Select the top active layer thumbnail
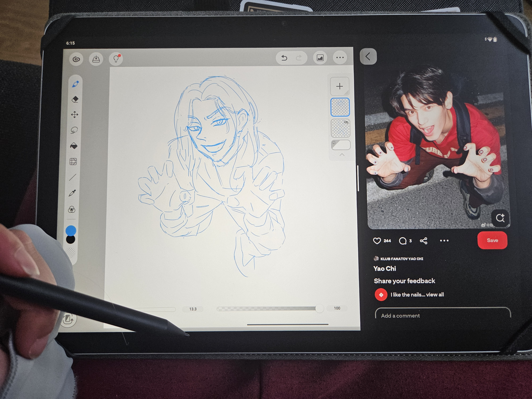The image size is (532, 399). click(x=340, y=107)
